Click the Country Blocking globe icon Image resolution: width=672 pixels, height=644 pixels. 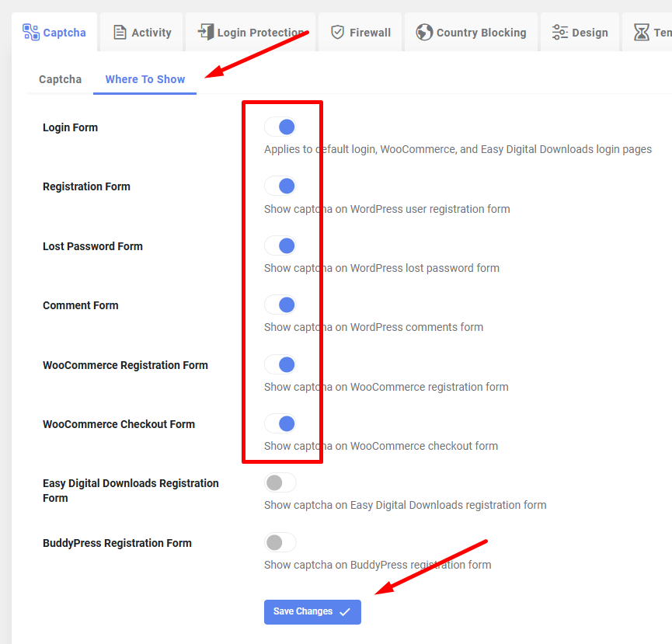click(424, 33)
